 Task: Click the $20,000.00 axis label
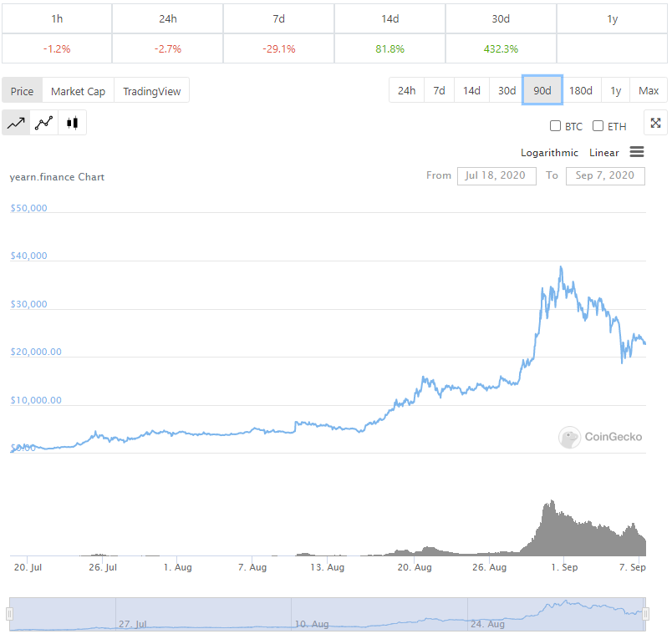click(36, 352)
